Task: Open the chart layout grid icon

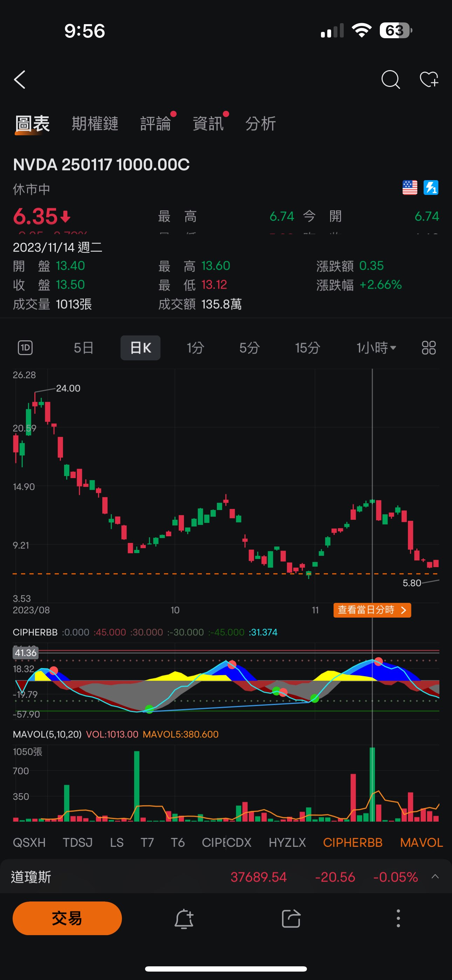Action: point(429,348)
